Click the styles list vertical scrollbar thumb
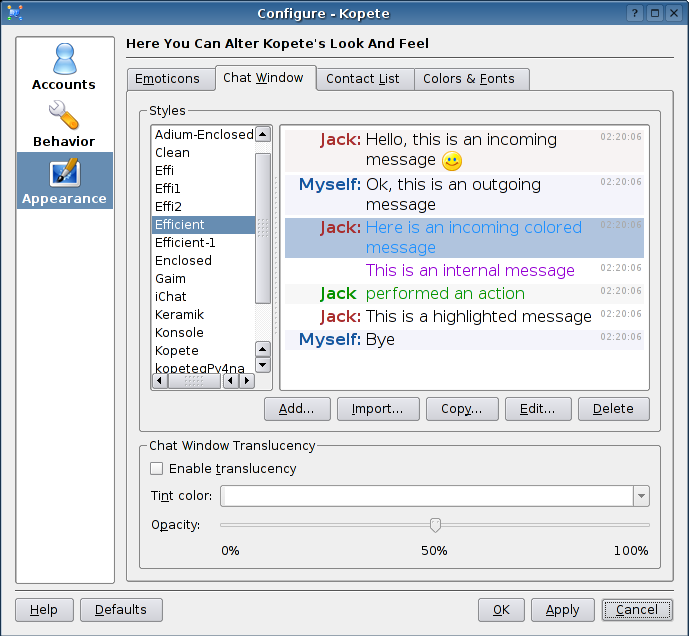689x636 pixels. (263, 228)
